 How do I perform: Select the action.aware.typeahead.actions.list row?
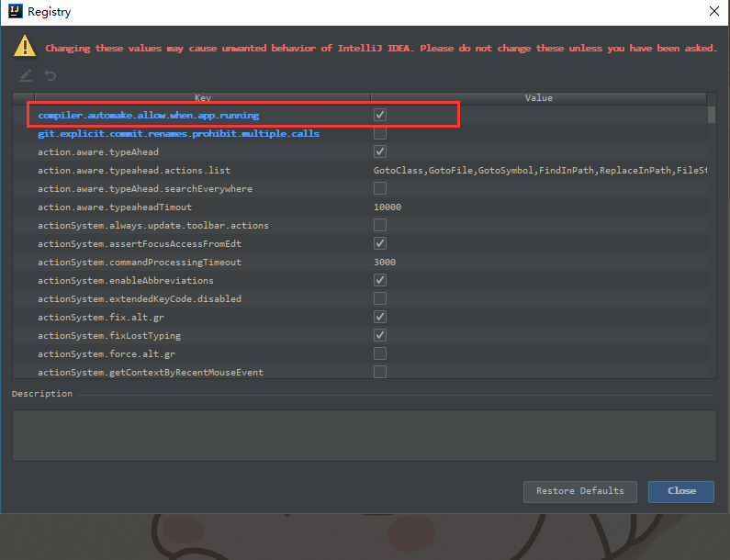pyautogui.click(x=134, y=170)
